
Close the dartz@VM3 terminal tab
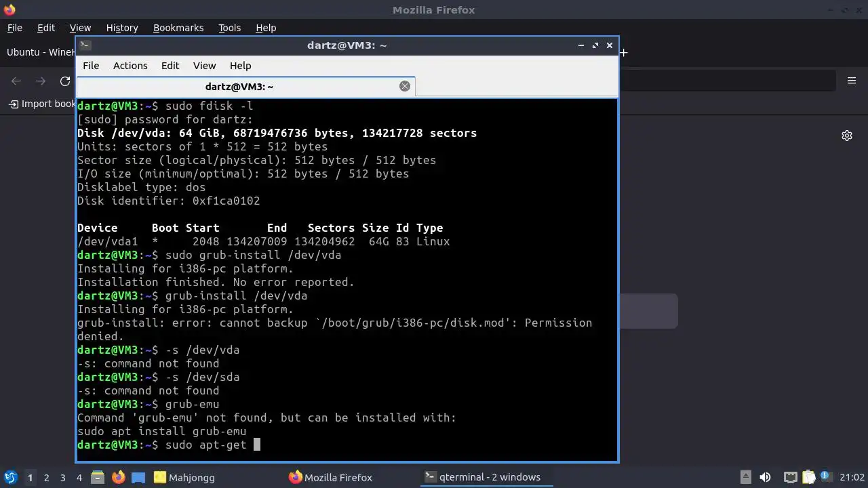(x=405, y=86)
